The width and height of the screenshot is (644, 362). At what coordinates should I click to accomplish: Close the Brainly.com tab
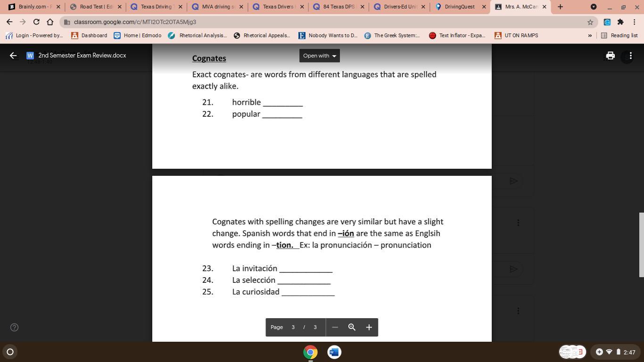click(x=58, y=7)
